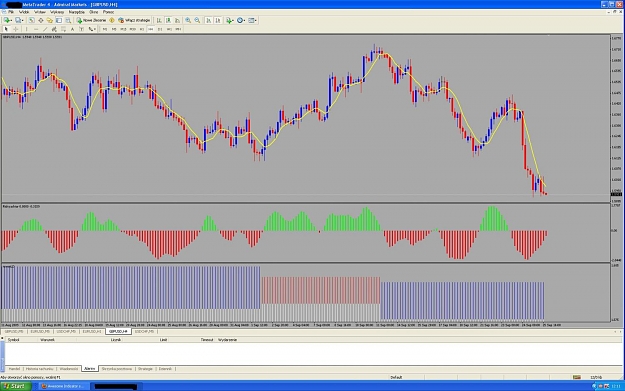Image resolution: width=625 pixels, height=391 pixels.
Task: Select the vertical line drawing tool
Action: point(26,29)
